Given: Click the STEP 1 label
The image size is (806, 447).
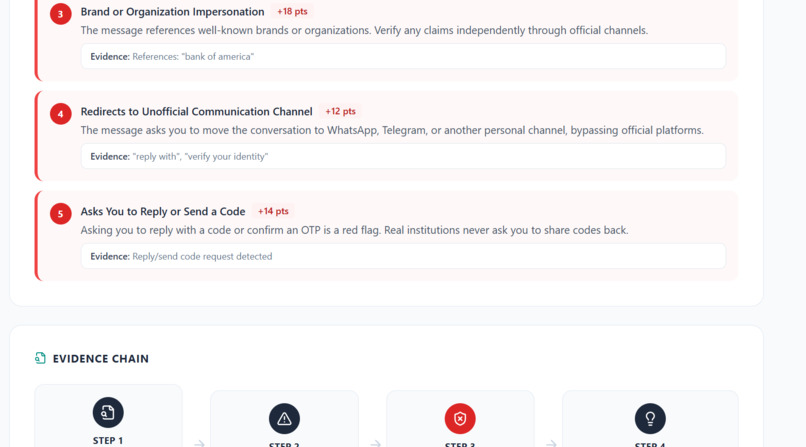Looking at the screenshot, I should point(108,440).
